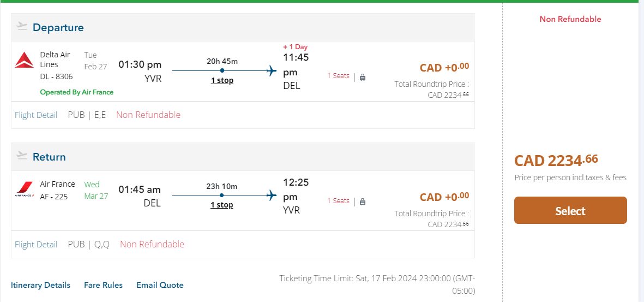644x302 pixels.
Task: Expand the return flight's 1 stop details
Action: coord(221,205)
